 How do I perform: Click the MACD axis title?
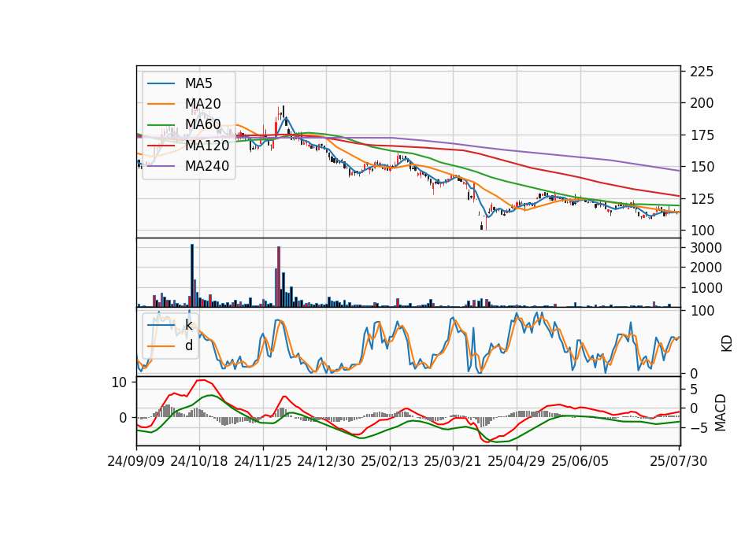coord(721,412)
